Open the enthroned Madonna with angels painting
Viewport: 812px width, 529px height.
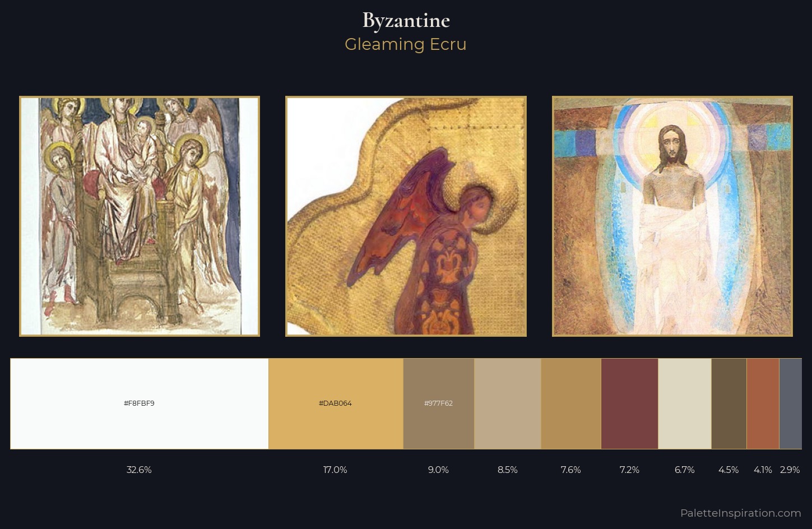(x=140, y=216)
